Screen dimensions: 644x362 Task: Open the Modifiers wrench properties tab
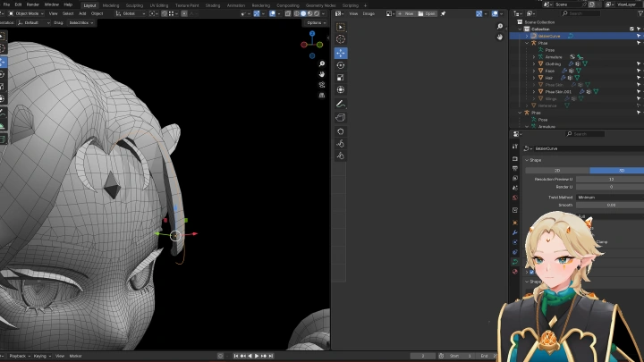pyautogui.click(x=515, y=232)
